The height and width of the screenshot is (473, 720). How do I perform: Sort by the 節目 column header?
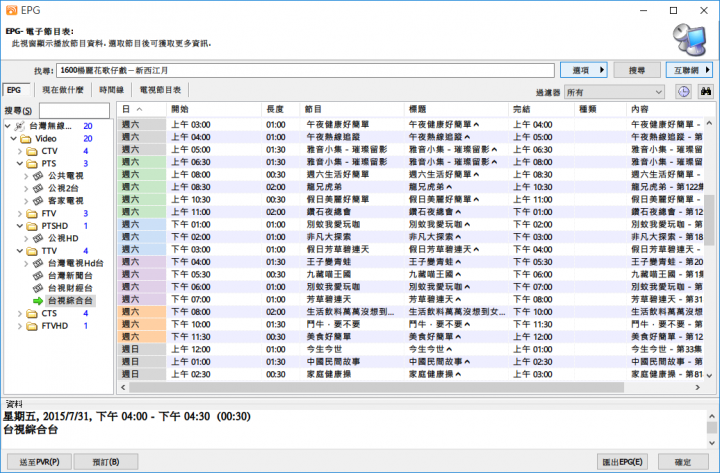(x=352, y=109)
